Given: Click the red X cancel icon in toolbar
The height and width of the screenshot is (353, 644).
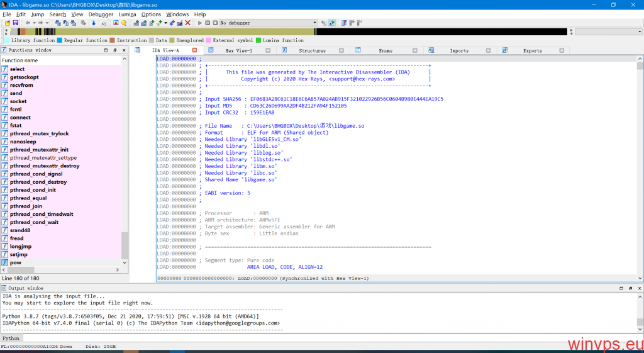Looking at the screenshot, I should click(x=187, y=23).
